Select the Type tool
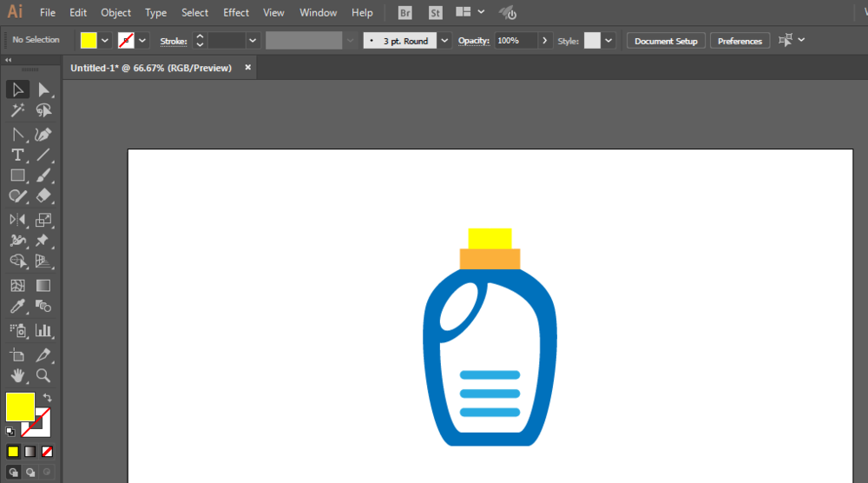 pyautogui.click(x=17, y=155)
